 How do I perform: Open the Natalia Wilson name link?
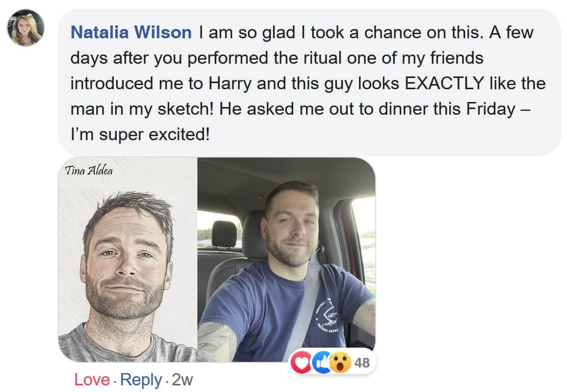click(x=131, y=33)
